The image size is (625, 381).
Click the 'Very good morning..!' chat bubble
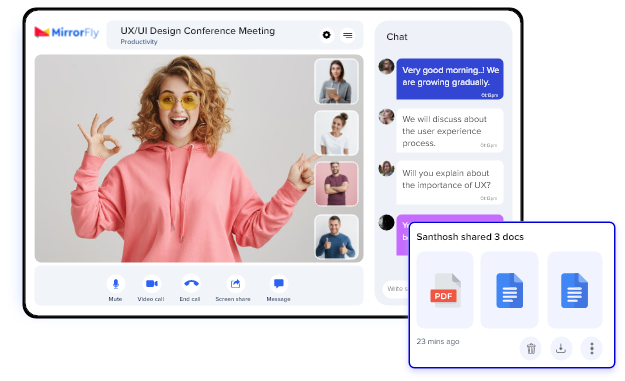[x=450, y=79]
